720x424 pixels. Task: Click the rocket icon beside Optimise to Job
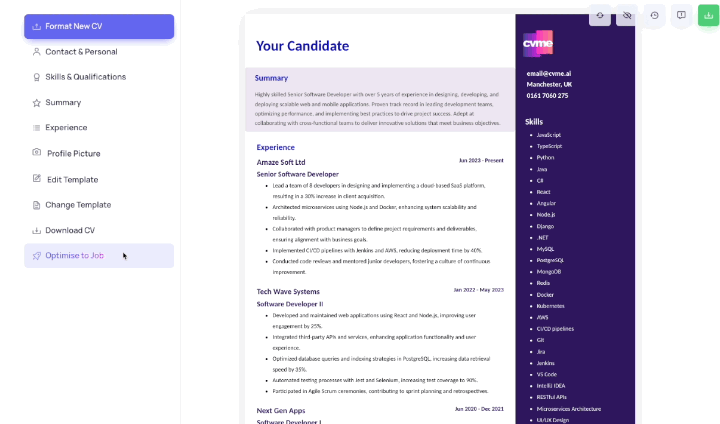pos(37,255)
